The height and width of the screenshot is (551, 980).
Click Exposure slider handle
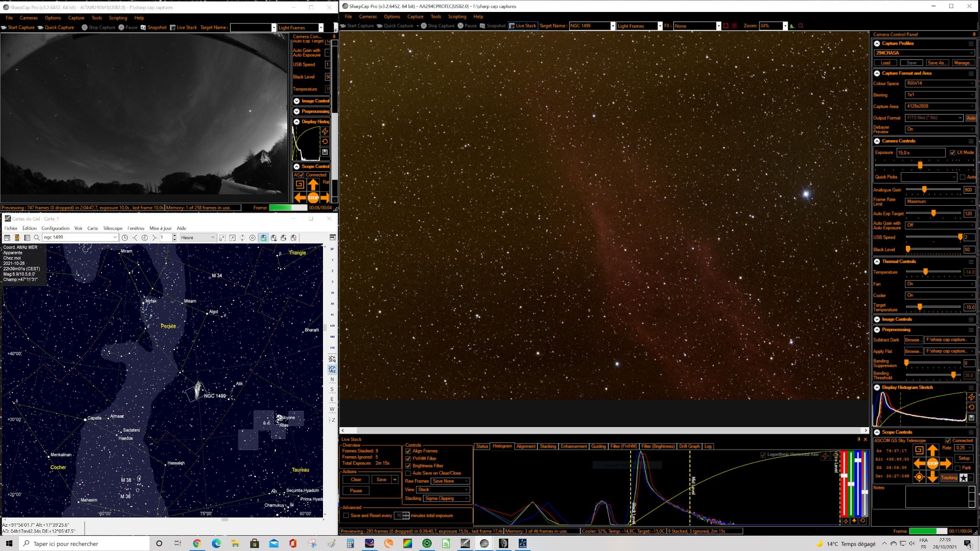920,165
